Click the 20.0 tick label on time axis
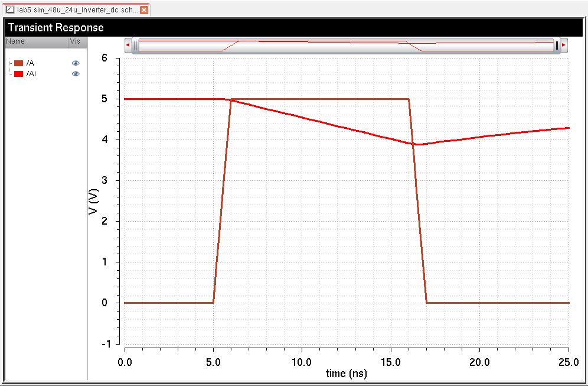Screen dimensions: 588x386 (479, 362)
